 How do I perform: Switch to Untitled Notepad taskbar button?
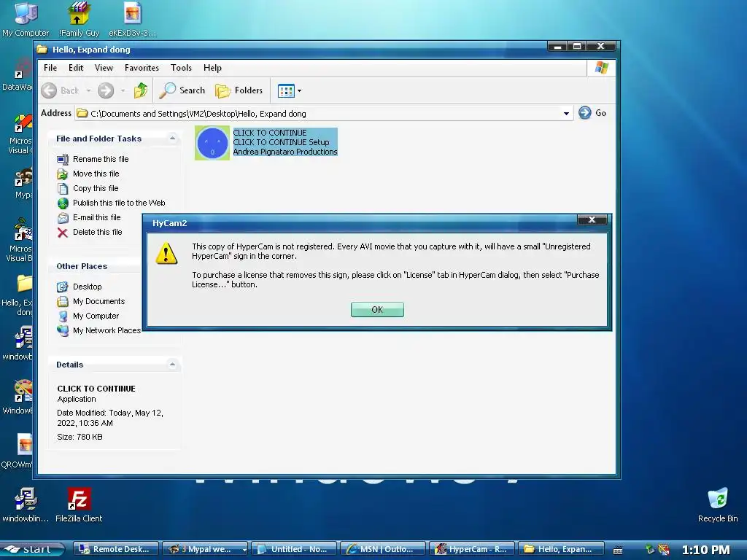[x=294, y=549]
